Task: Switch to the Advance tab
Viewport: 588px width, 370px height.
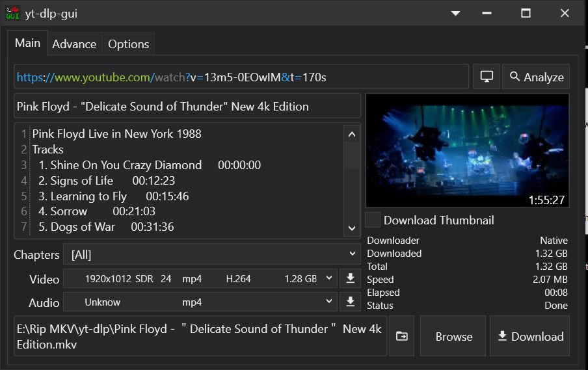Action: pos(74,44)
